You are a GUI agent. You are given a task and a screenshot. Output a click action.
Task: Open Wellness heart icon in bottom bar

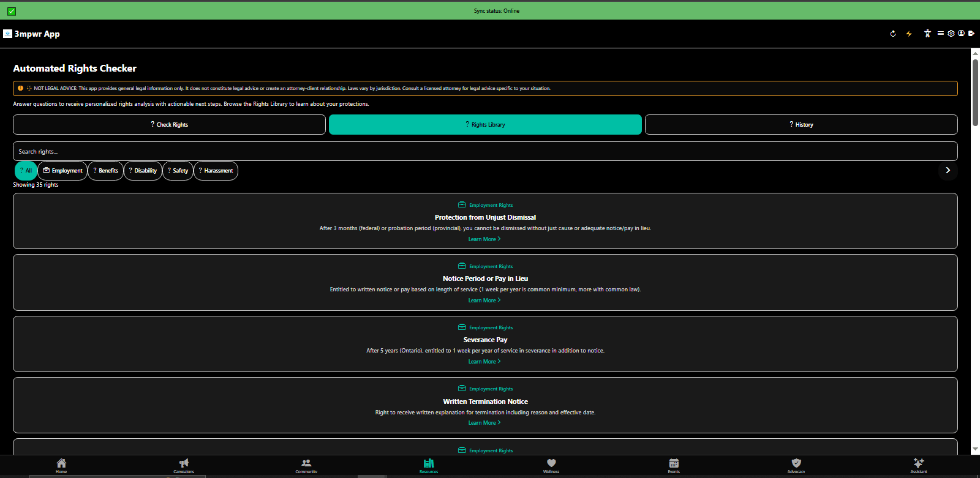[x=551, y=466]
